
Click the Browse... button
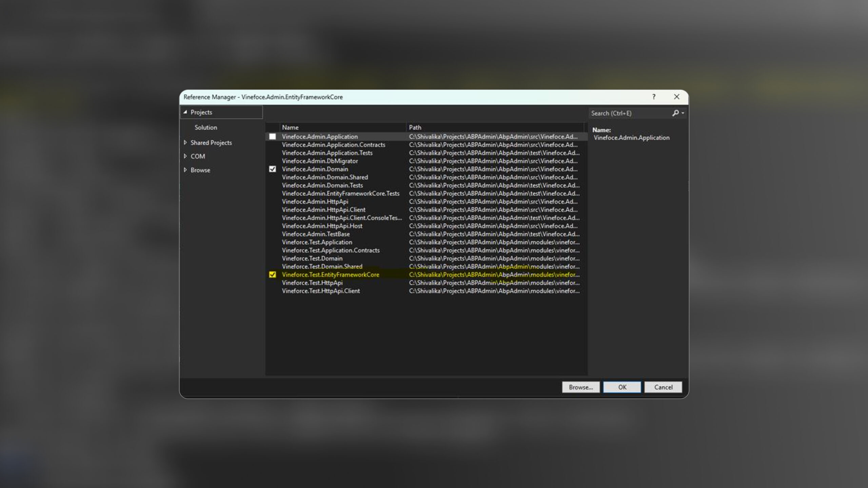tap(581, 387)
